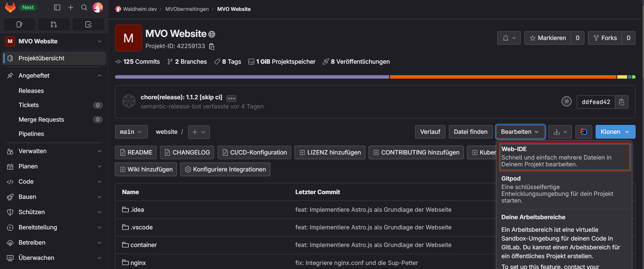This screenshot has width=644, height=269.
Task: Open project in JetBrains IDE icon
Action: [x=583, y=132]
